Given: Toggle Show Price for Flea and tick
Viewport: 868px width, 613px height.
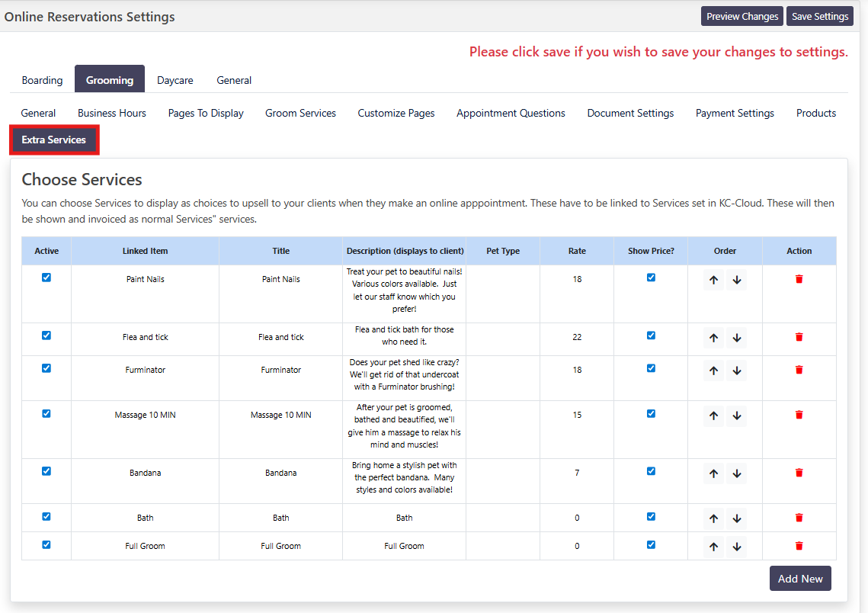Looking at the screenshot, I should (x=651, y=335).
